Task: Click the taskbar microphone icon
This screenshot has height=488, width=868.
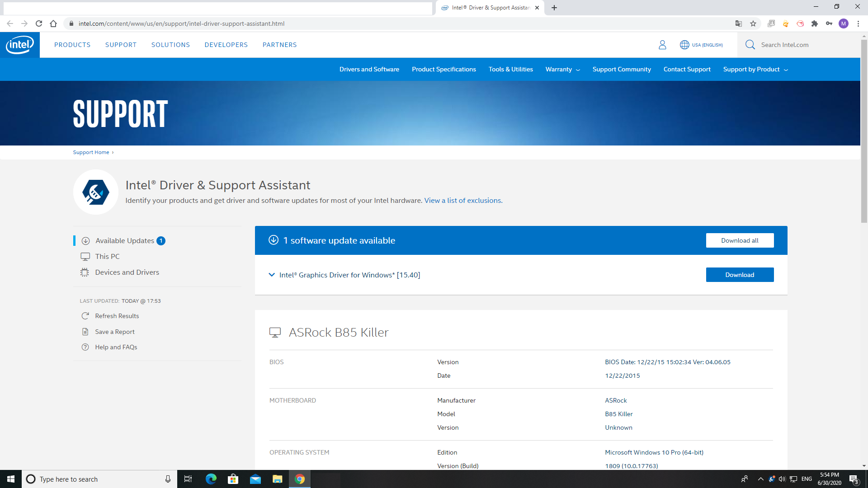Action: [168, 479]
